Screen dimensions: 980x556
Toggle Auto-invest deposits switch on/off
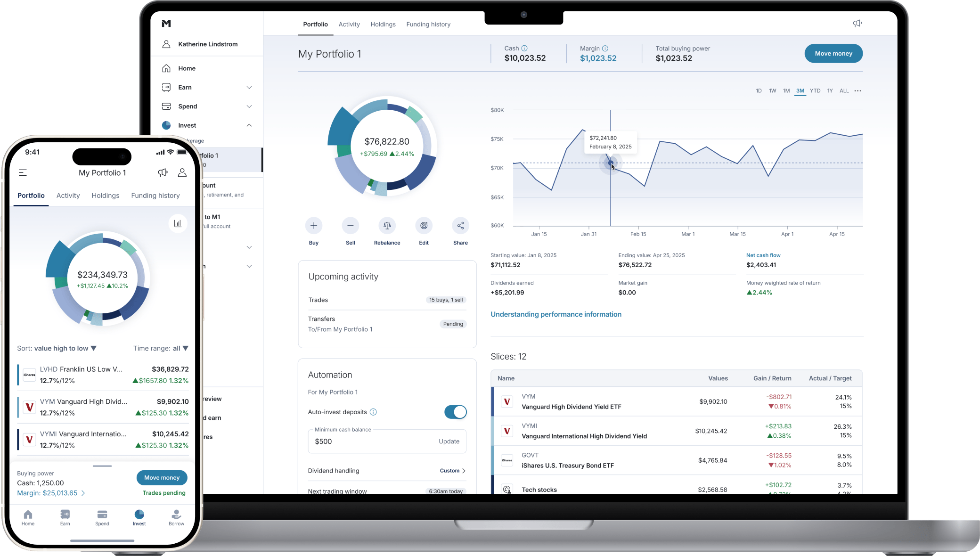pyautogui.click(x=454, y=411)
